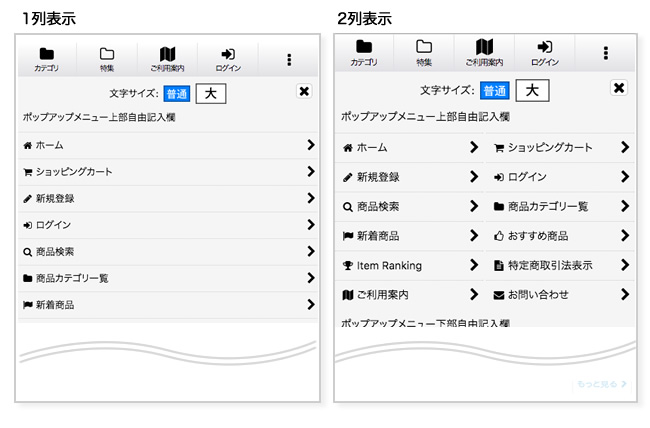Screen dimensions: 650x428
Task: Open three-dot more menu in 1列表示 panel
Action: [x=289, y=60]
